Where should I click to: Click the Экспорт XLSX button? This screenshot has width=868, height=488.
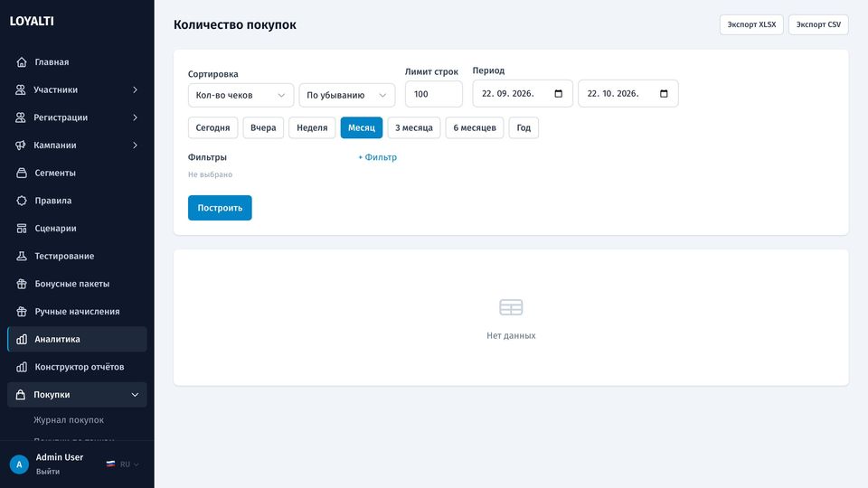751,24
